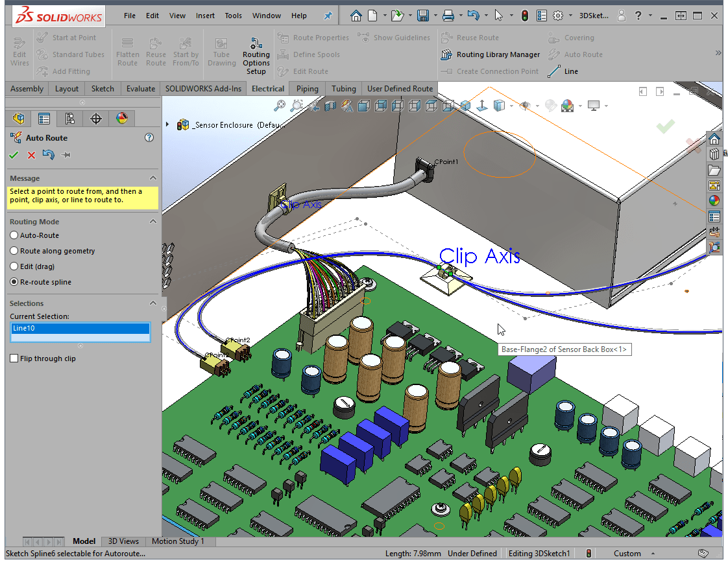The image size is (728, 564).
Task: Click the Edit Wires button
Action: pyautogui.click(x=19, y=52)
